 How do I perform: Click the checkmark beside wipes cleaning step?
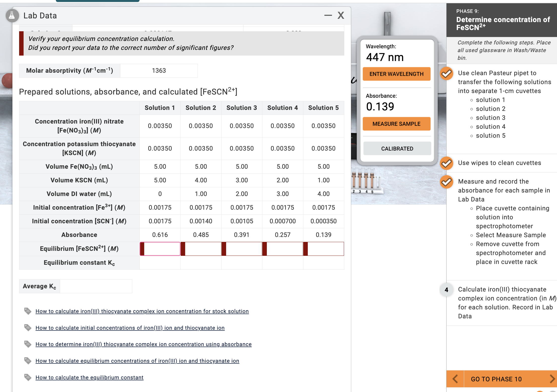(x=446, y=163)
